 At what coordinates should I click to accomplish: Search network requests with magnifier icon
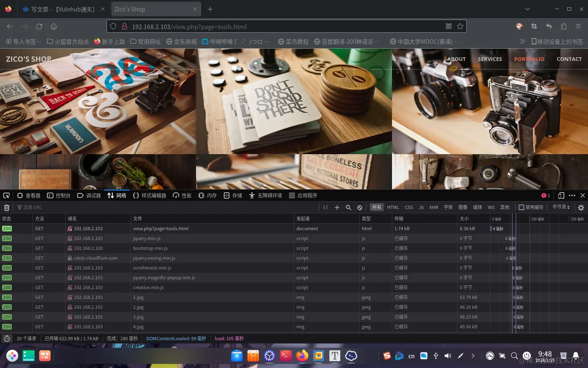click(x=348, y=207)
